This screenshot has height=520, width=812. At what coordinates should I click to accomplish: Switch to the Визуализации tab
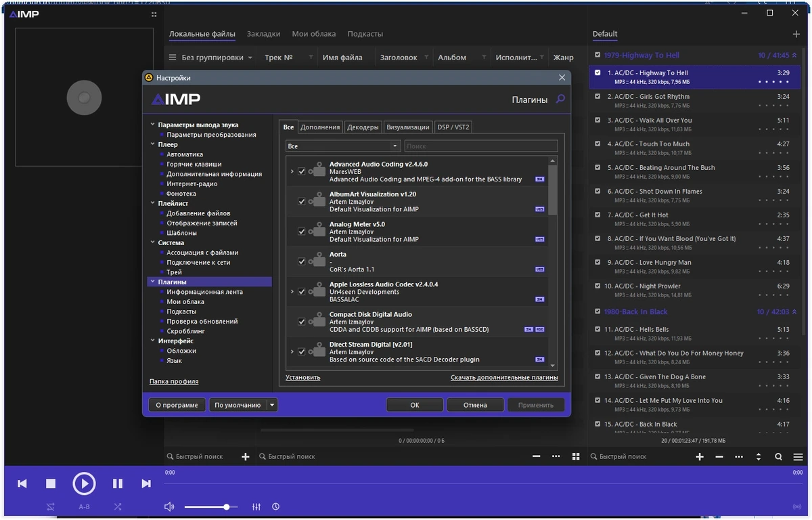point(408,127)
